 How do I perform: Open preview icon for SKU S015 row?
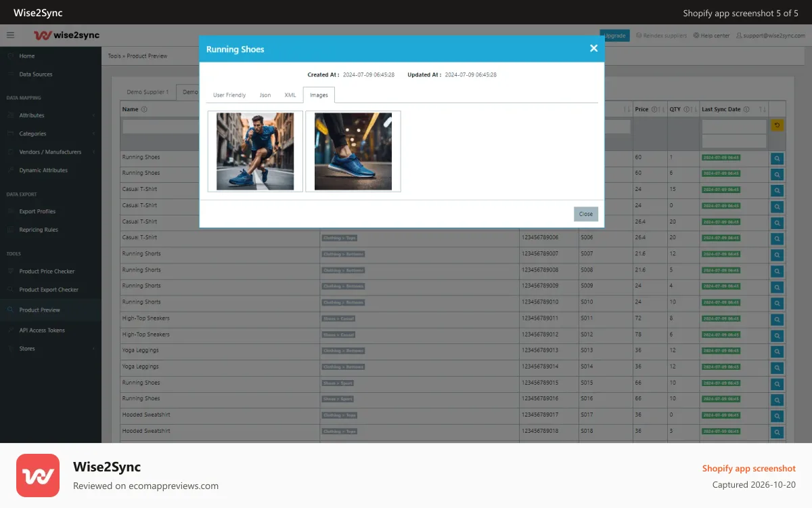pyautogui.click(x=777, y=384)
